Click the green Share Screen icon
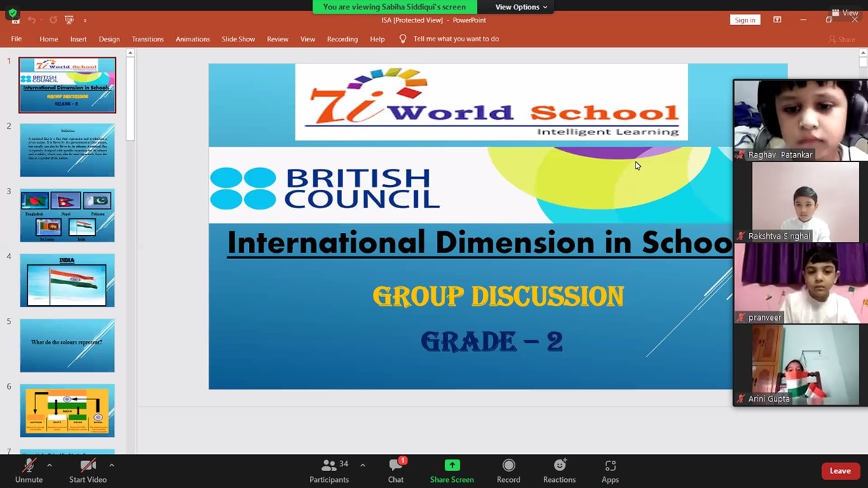 coord(452,466)
